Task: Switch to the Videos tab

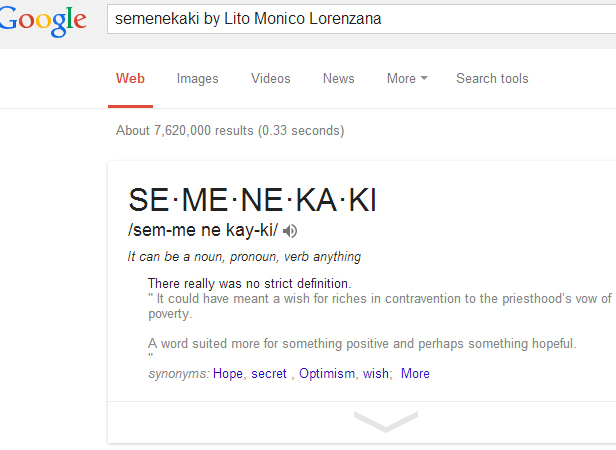Action: (271, 78)
